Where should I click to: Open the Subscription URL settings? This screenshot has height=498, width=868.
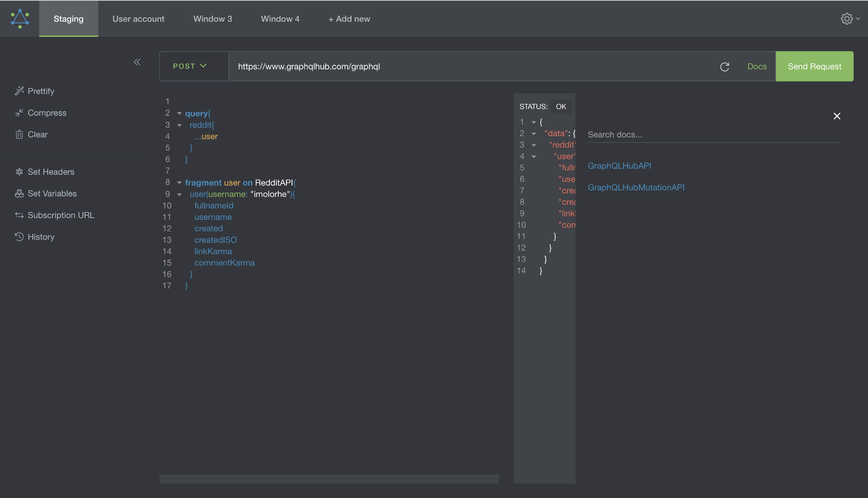(61, 215)
